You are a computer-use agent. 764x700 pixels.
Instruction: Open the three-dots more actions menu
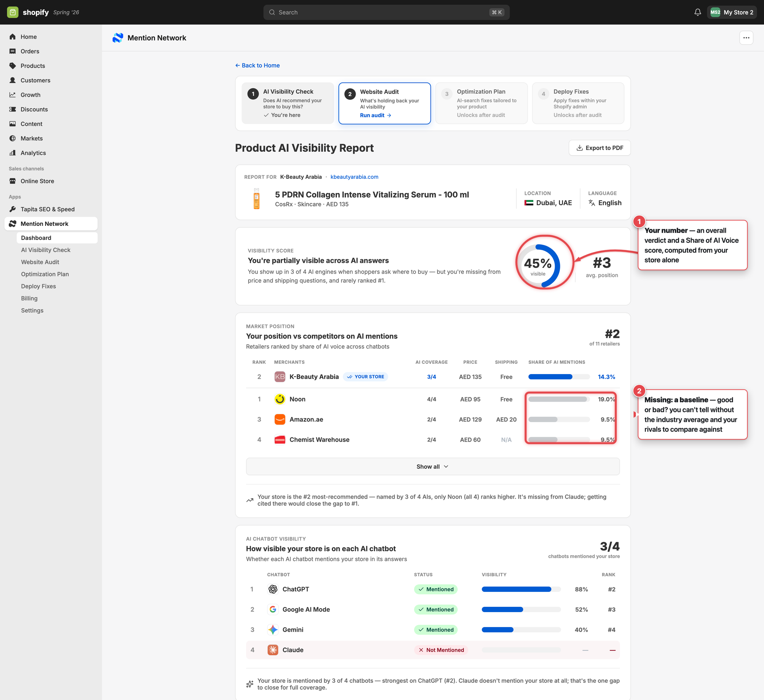(x=746, y=38)
